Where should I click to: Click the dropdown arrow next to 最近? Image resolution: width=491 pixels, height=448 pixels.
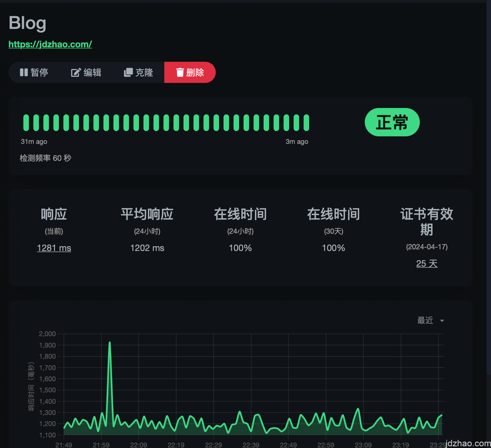pyautogui.click(x=442, y=321)
